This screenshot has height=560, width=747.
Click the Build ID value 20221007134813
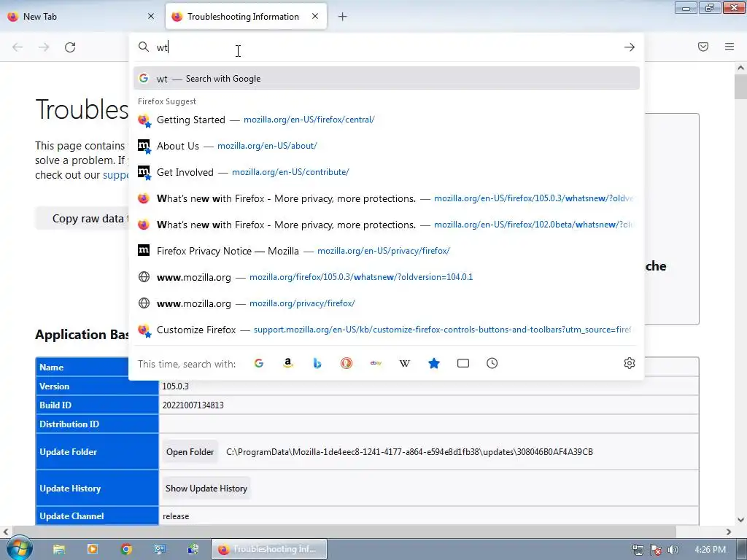point(193,405)
